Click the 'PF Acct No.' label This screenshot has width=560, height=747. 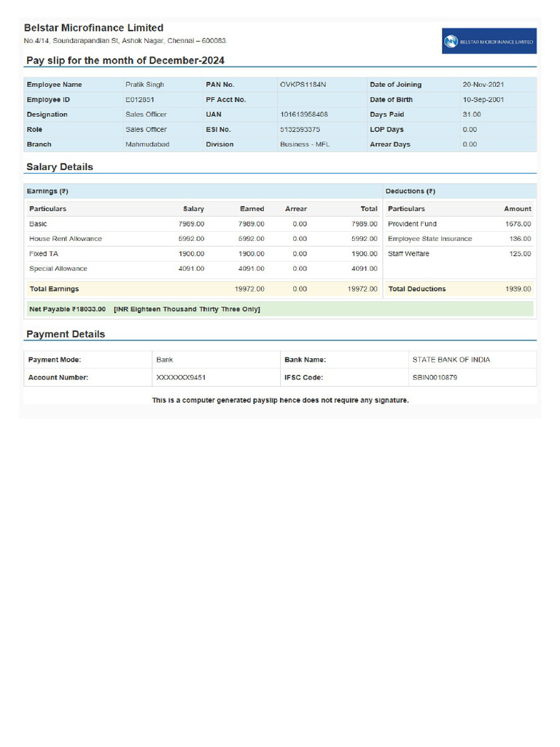pos(226,99)
